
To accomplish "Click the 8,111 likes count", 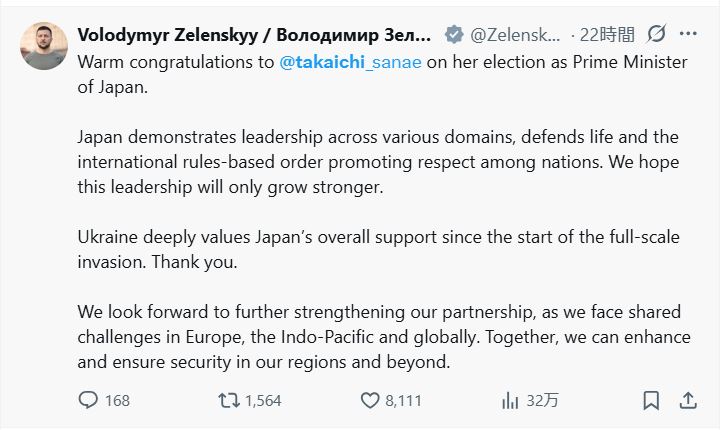I will [x=404, y=400].
